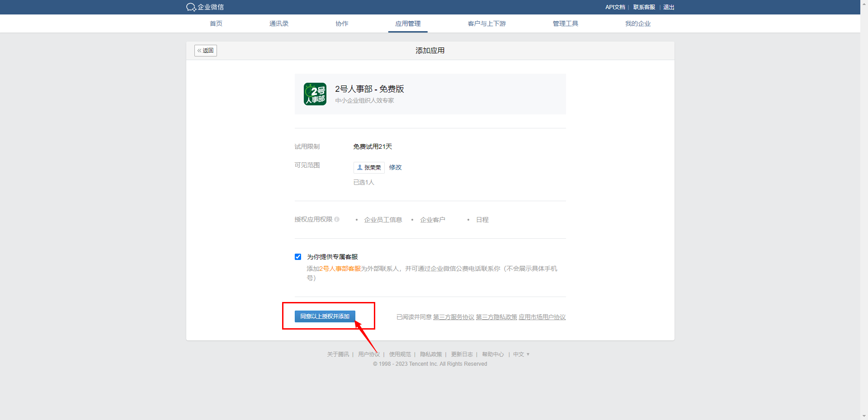Open the 通讯录 tab

pyautogui.click(x=279, y=24)
